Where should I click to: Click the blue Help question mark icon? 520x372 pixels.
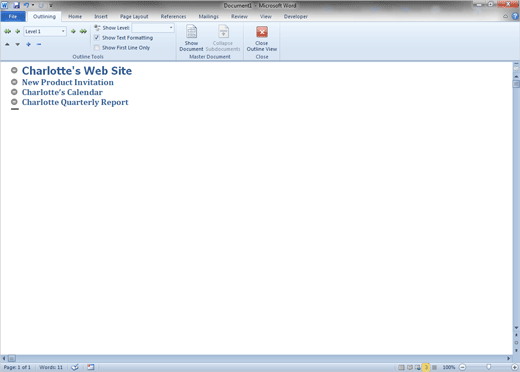tap(515, 16)
